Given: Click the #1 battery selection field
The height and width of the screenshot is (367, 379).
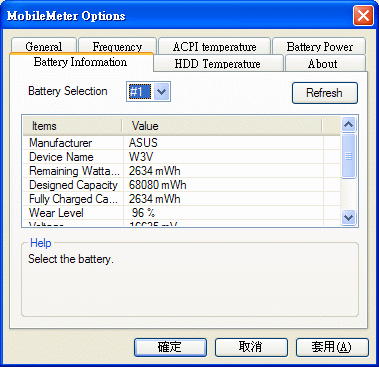Looking at the screenshot, I should (140, 91).
